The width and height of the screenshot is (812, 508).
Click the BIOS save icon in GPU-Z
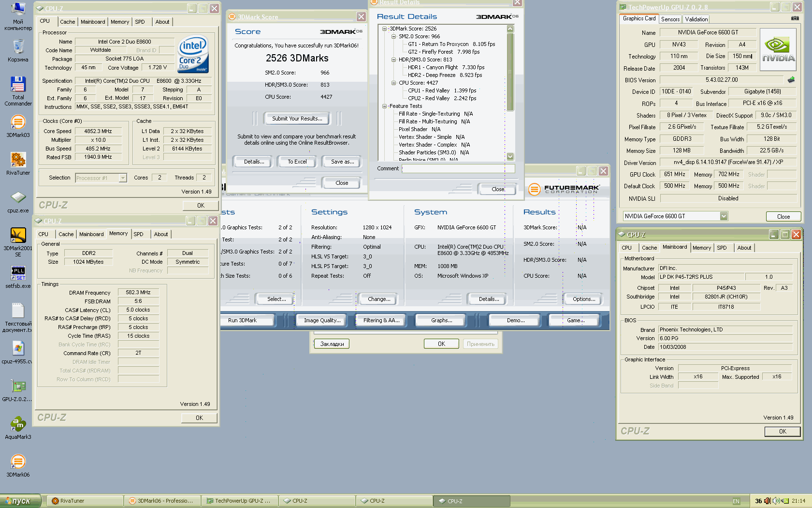[791, 79]
